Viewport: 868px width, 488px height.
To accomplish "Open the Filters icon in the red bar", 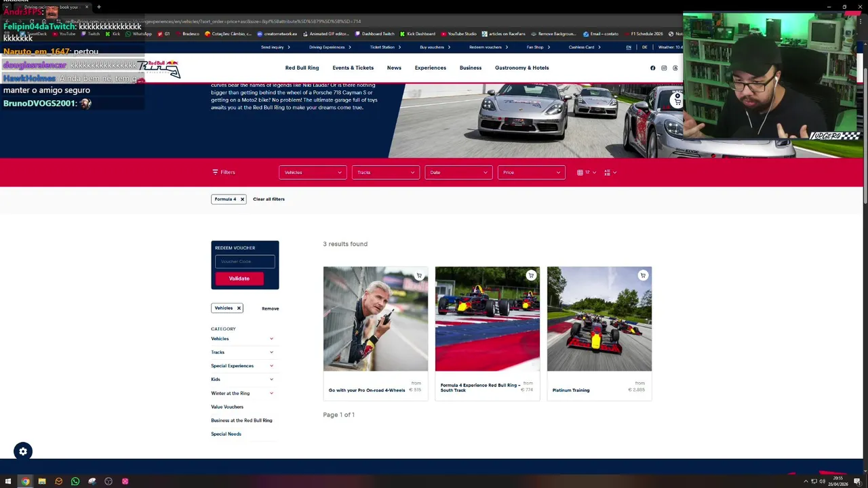I will [216, 172].
